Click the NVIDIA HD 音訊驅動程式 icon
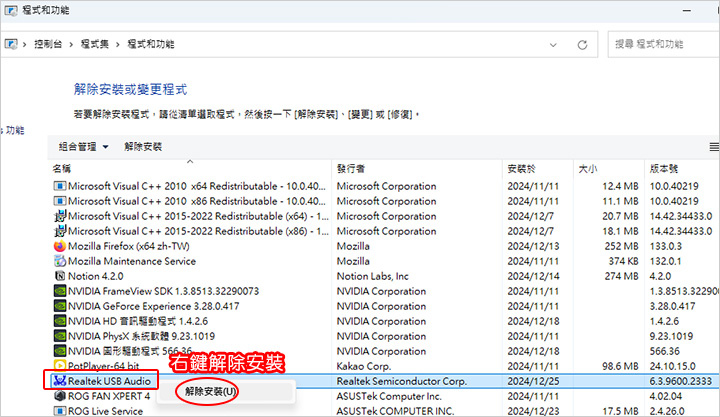 [60, 321]
